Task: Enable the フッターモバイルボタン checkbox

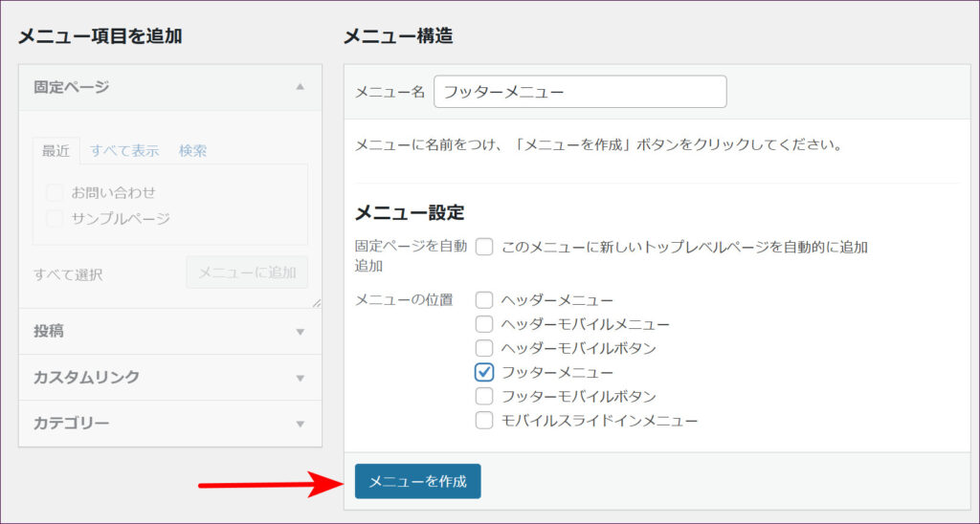Action: click(x=484, y=396)
